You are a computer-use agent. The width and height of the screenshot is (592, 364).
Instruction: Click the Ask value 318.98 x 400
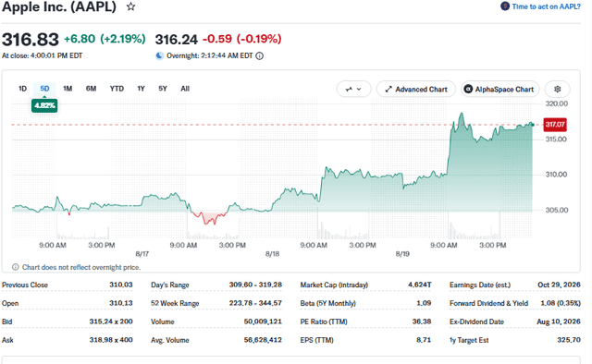[111, 340]
